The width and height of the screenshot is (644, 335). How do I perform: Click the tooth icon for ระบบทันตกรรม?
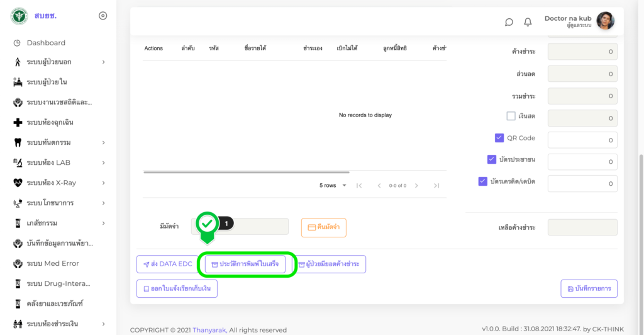coord(18,142)
